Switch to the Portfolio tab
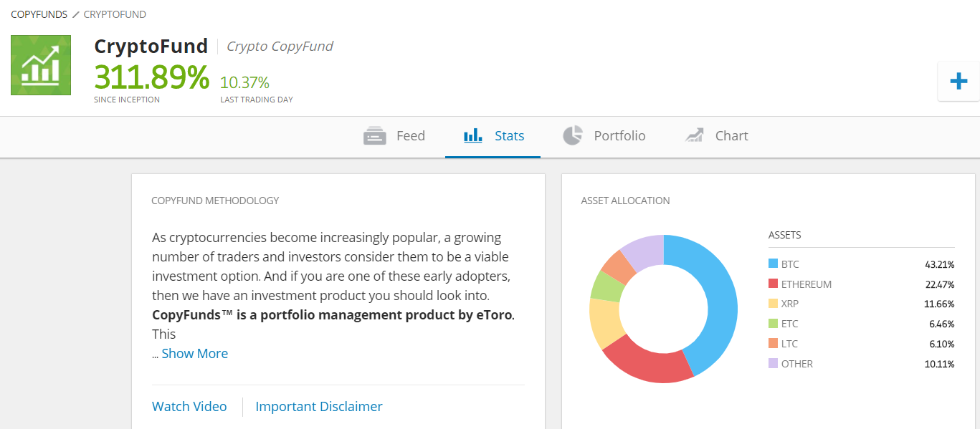 click(619, 136)
